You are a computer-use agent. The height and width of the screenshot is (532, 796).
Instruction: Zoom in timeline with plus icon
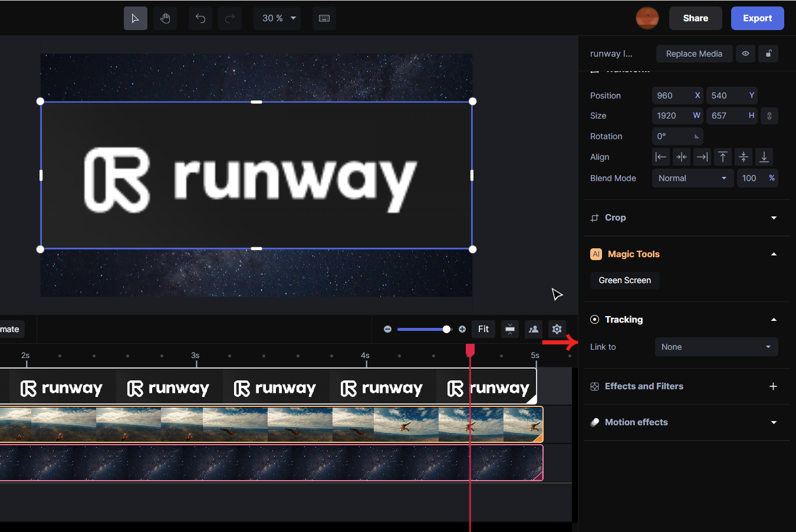tap(462, 329)
